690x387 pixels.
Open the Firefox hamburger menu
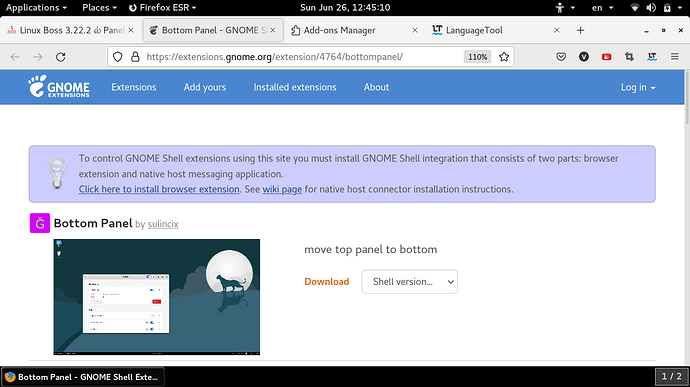[675, 57]
